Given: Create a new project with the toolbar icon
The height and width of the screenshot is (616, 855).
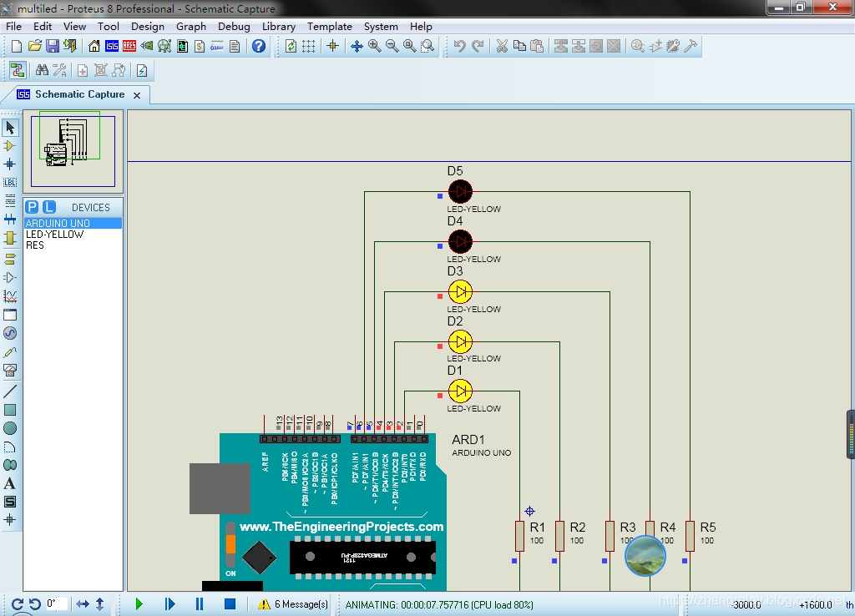Looking at the screenshot, I should (x=17, y=47).
